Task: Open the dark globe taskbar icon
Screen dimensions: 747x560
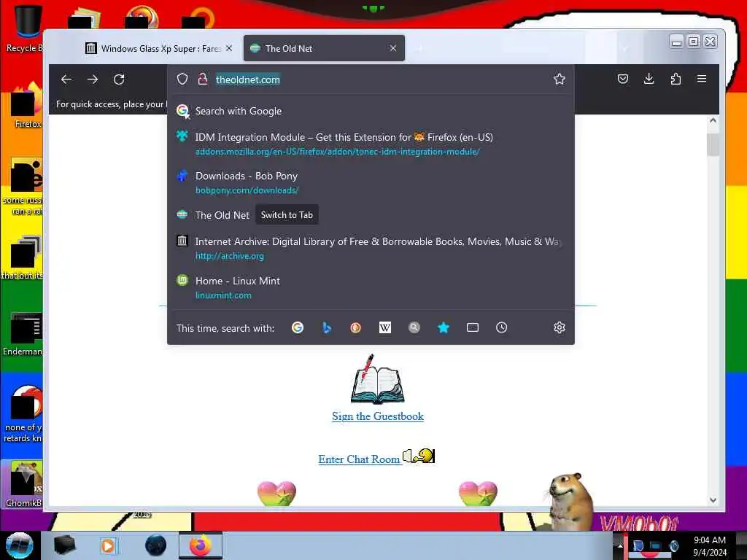Action: pos(156,545)
